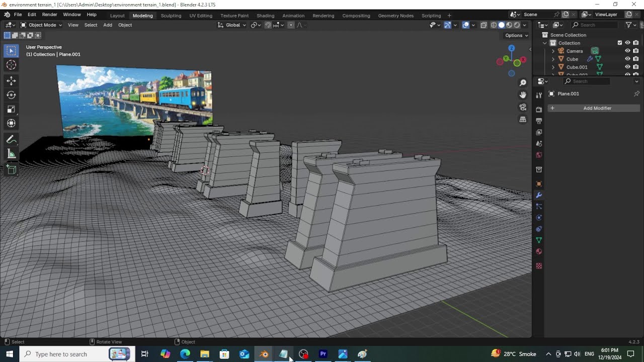
Task: Open the viewport Select menu
Action: pos(91,25)
